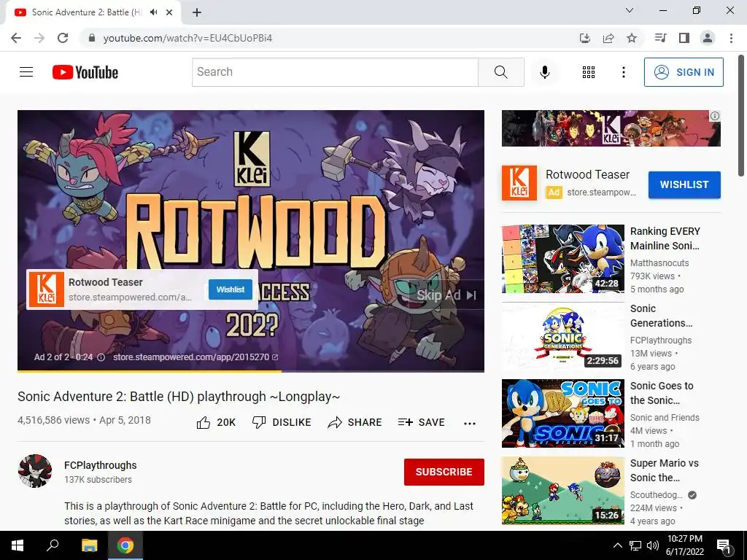Screen dimensions: 747x560
Task: Click the address bar URL
Action: pyautogui.click(x=187, y=38)
